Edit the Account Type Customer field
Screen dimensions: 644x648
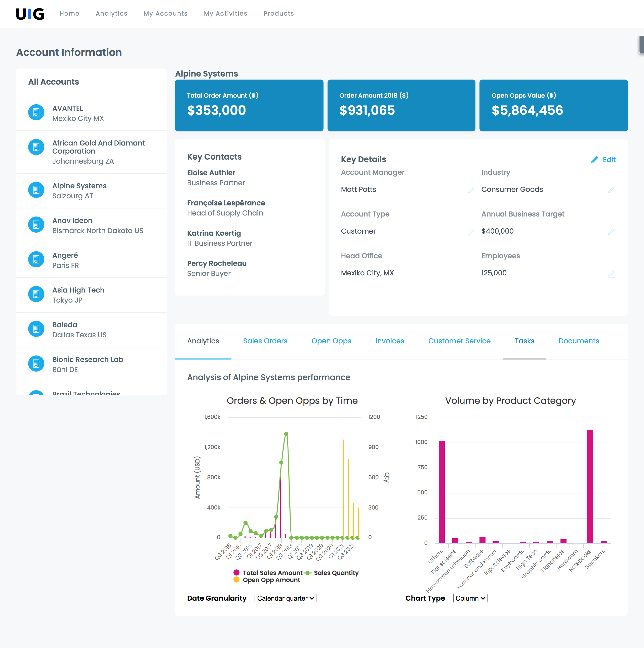[471, 232]
